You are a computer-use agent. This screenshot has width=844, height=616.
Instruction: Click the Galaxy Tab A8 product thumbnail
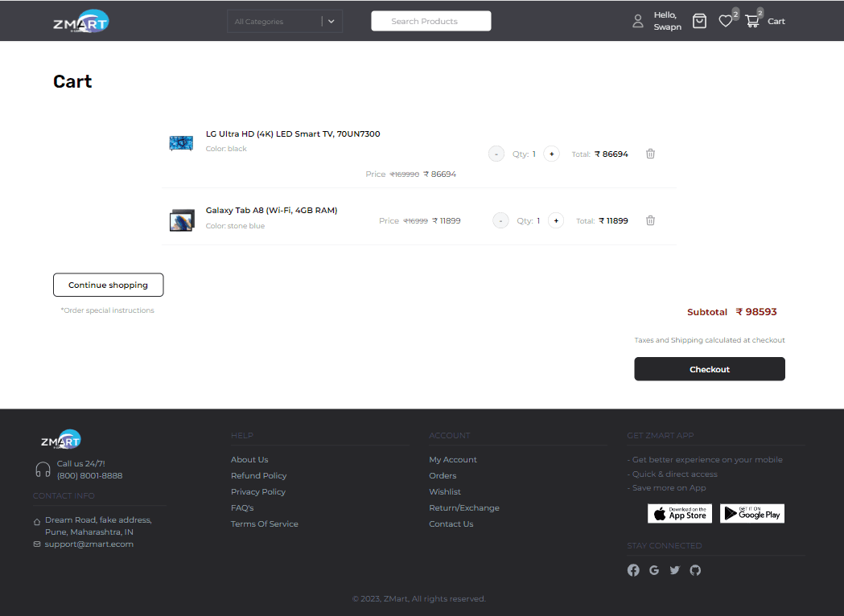tap(182, 220)
